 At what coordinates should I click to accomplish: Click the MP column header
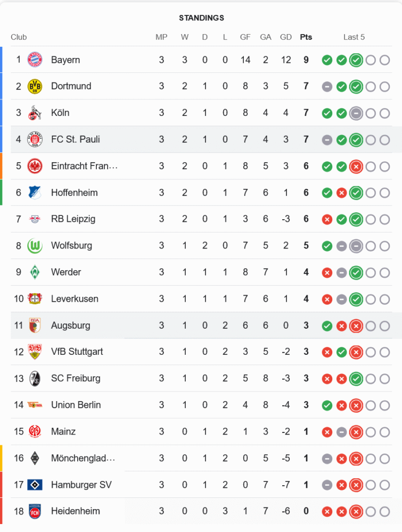[x=161, y=37]
